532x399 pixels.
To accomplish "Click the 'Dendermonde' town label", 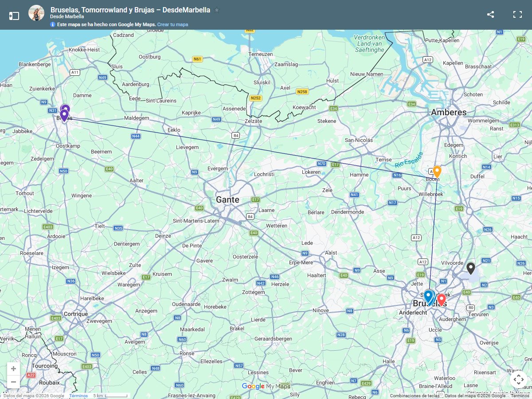I will (348, 212).
